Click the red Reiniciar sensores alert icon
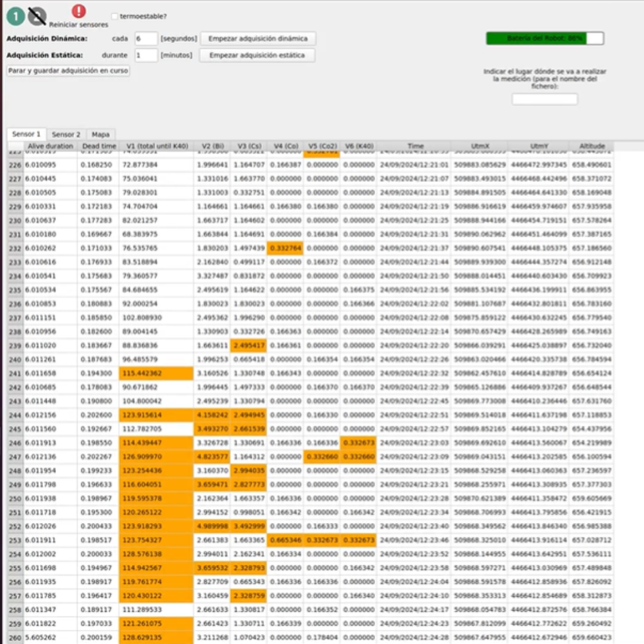This screenshot has height=644, width=644. point(79,11)
